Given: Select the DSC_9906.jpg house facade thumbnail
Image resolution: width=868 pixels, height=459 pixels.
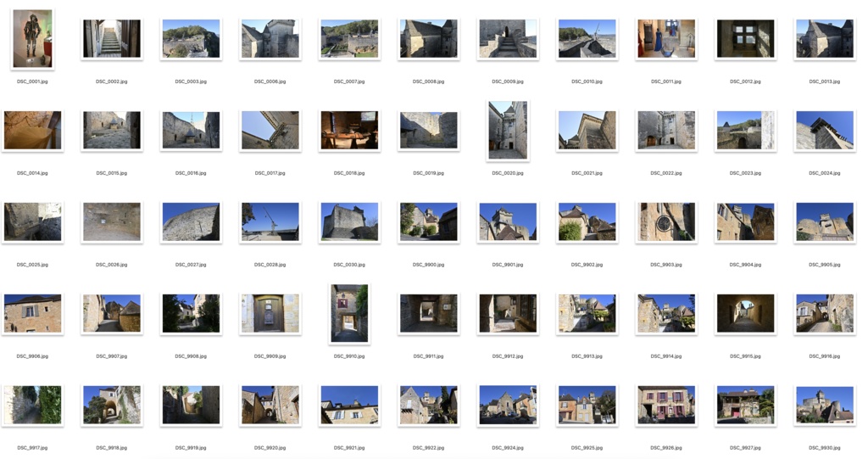Looking at the screenshot, I should point(33,313).
